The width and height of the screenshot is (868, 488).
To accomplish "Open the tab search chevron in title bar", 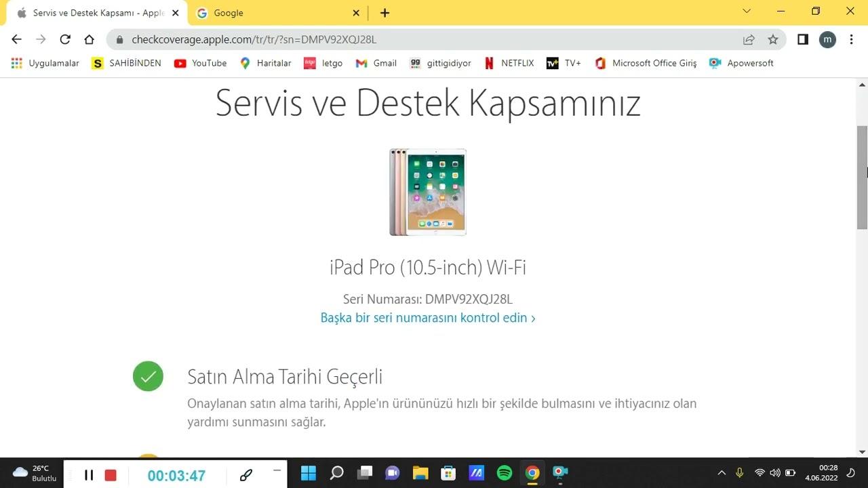I will point(747,11).
